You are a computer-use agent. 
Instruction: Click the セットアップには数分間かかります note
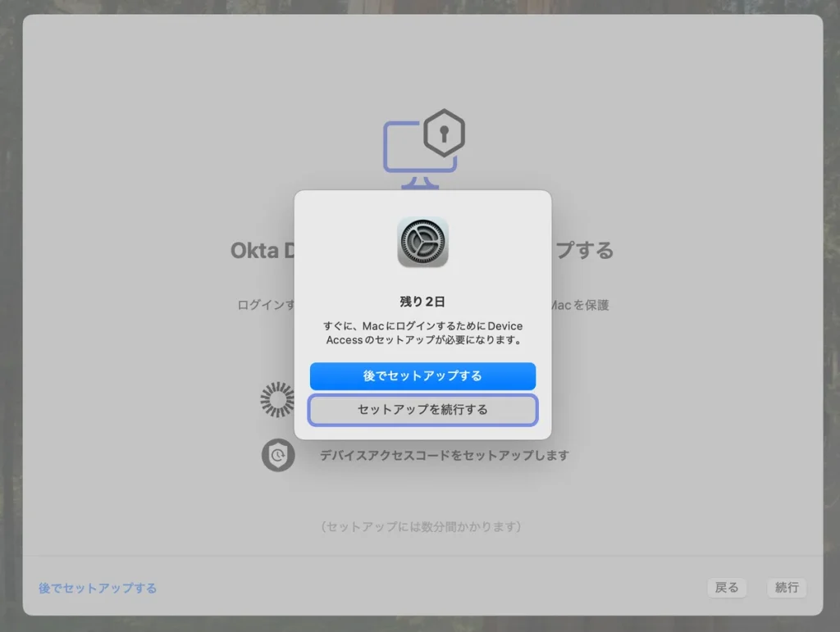point(422,526)
